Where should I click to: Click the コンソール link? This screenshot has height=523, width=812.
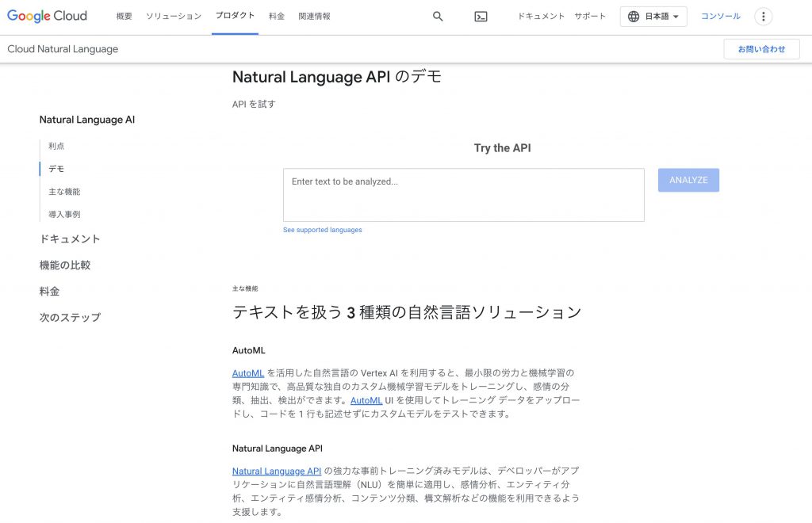point(720,16)
